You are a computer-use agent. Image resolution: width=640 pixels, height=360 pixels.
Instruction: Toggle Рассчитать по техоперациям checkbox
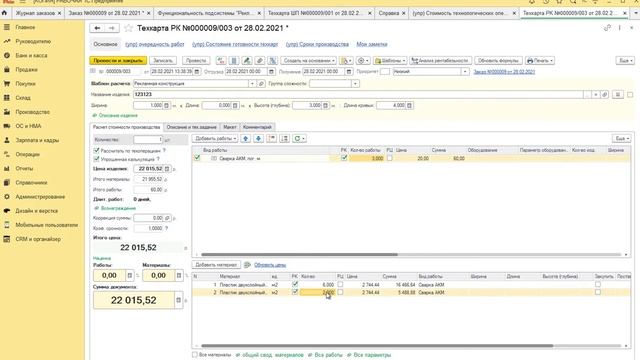click(x=97, y=151)
